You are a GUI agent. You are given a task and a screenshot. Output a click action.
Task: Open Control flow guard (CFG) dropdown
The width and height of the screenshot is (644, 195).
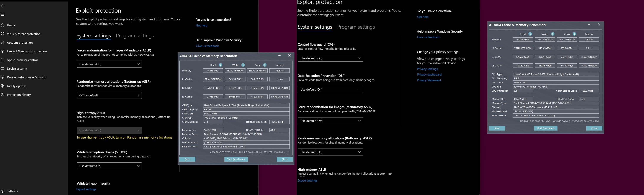[330, 58]
